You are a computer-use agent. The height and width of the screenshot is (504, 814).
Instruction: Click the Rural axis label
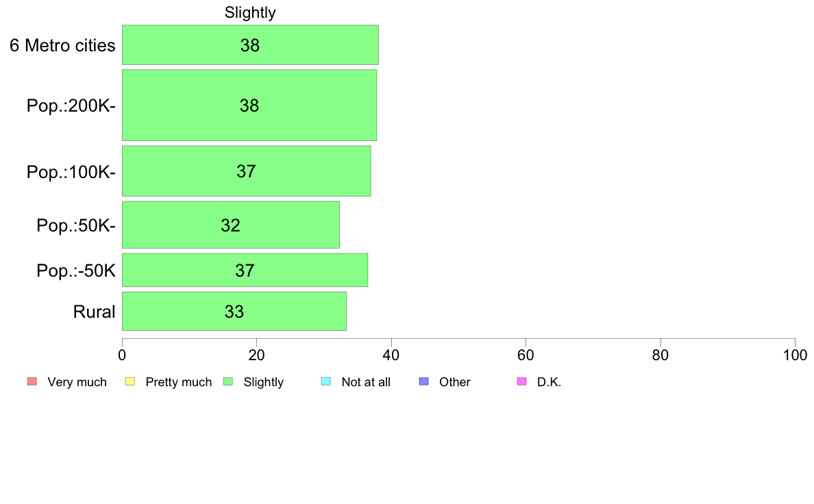click(94, 312)
